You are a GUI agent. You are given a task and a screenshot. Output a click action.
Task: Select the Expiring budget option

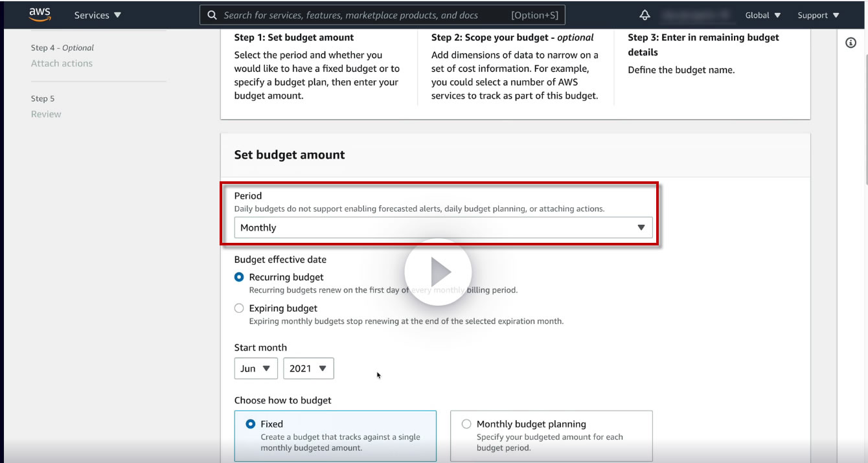pyautogui.click(x=239, y=308)
